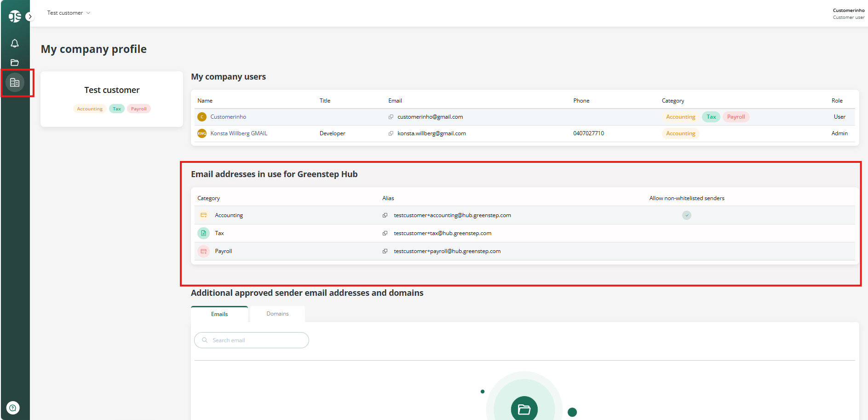868x420 pixels.
Task: Open the files folder icon in sidebar
Action: click(x=15, y=63)
